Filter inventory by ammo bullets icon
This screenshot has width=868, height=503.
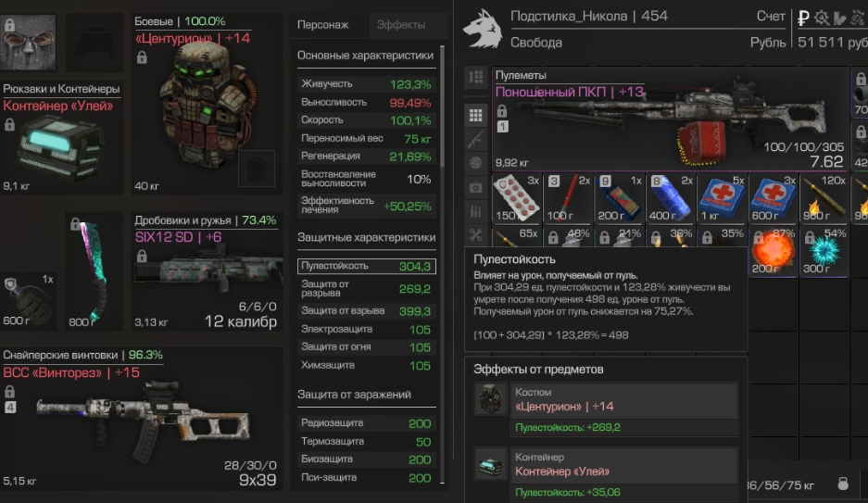(475, 211)
